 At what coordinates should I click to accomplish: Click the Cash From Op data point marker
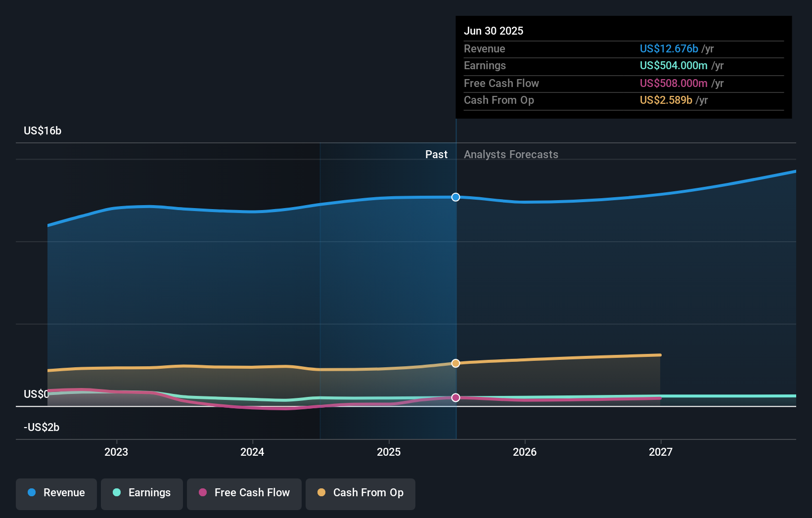455,363
